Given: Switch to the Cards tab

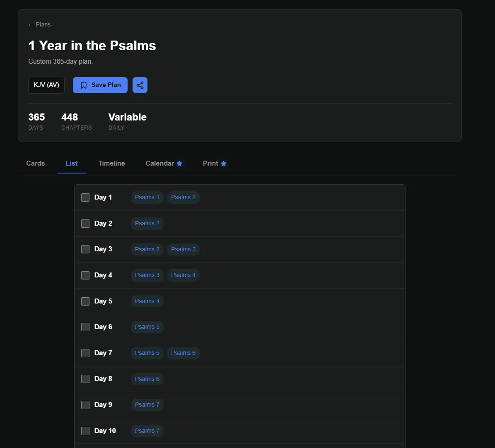Looking at the screenshot, I should tap(36, 163).
